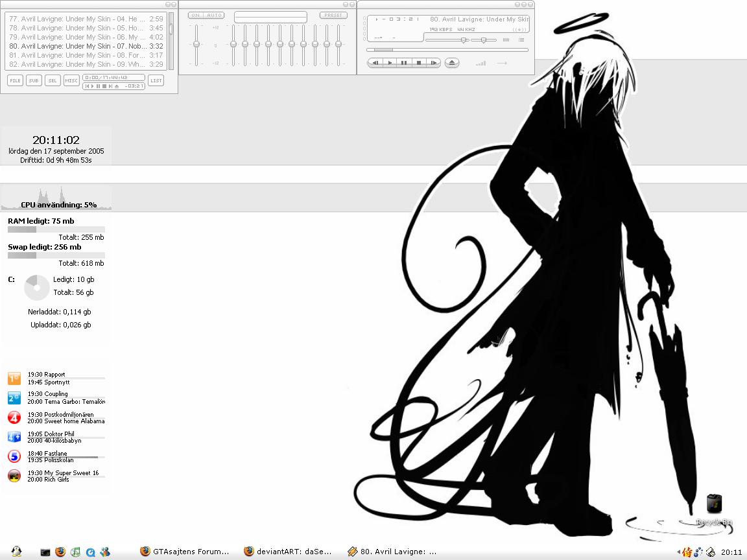Click channel 4+ blue TV icon
Screen dimensions: 747x560
(x=14, y=437)
